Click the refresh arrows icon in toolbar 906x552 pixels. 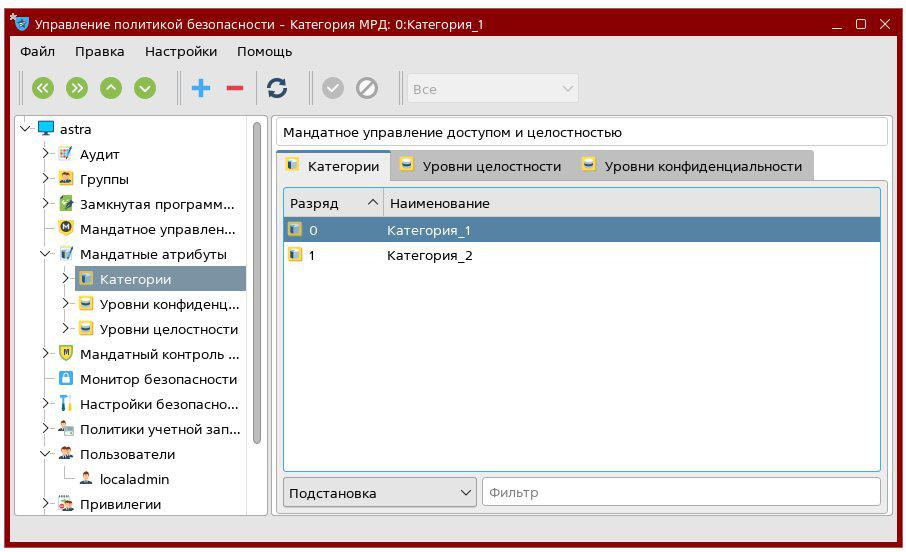277,88
